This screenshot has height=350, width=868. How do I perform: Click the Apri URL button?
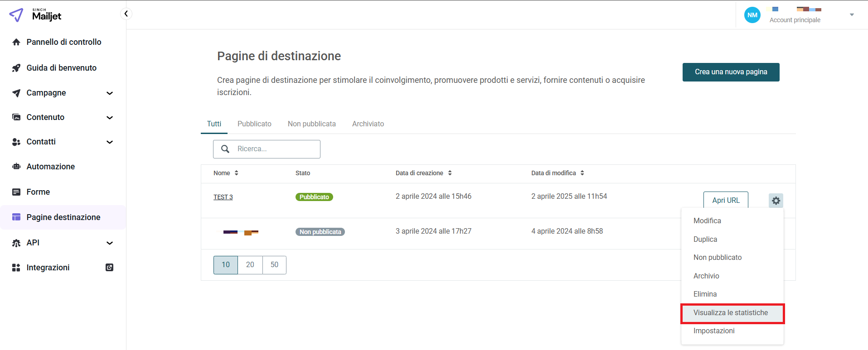coord(726,201)
